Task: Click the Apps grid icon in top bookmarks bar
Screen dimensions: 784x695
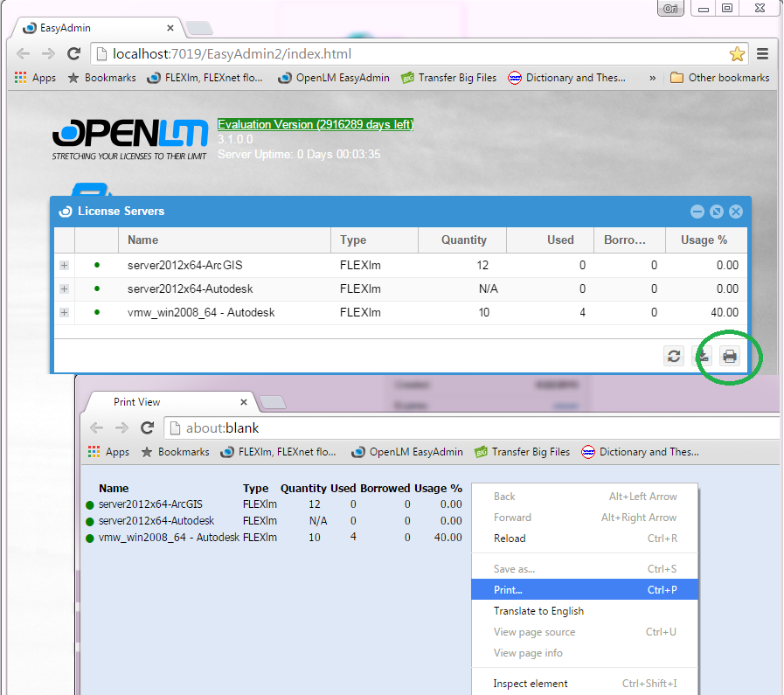Action: (x=21, y=78)
